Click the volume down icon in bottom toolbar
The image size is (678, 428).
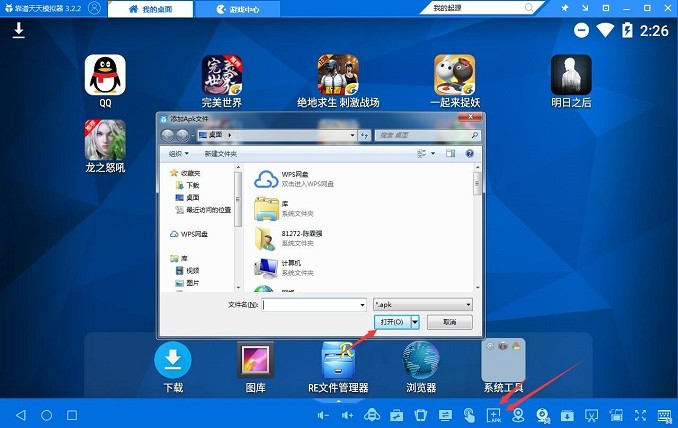click(323, 415)
